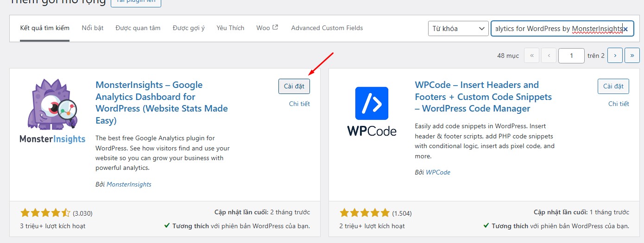Switch to the Yêu Thích tab
The image size is (644, 243).
click(x=230, y=28)
